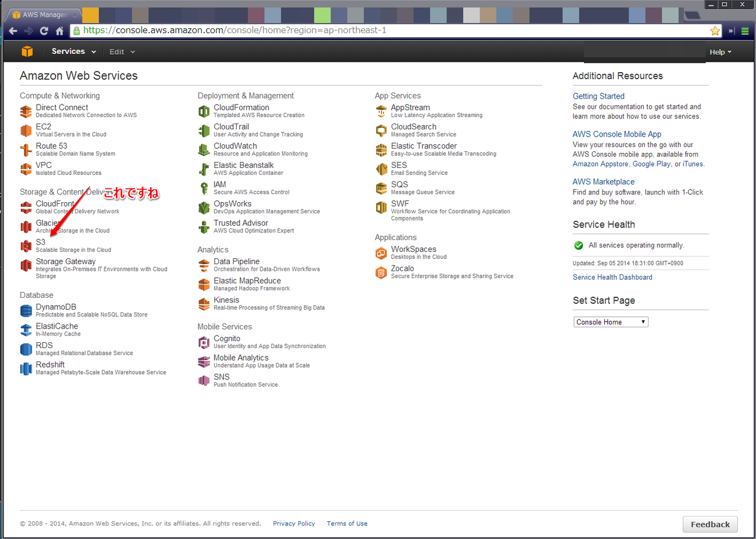
Task: Read the Privacy Policy
Action: (294, 524)
